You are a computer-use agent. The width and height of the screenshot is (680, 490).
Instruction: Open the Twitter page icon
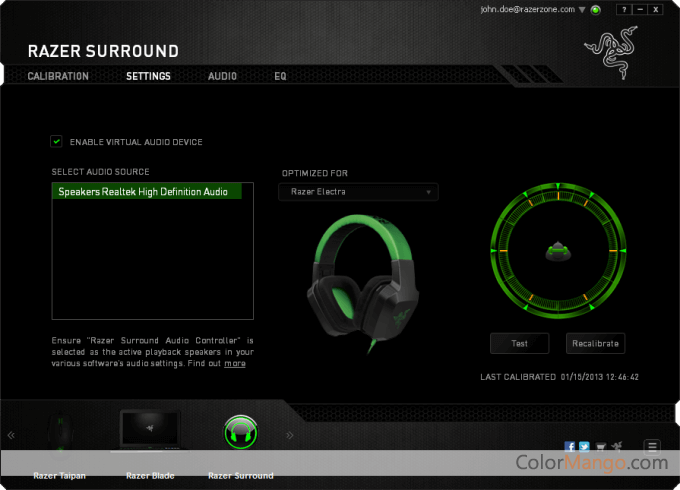(x=584, y=446)
